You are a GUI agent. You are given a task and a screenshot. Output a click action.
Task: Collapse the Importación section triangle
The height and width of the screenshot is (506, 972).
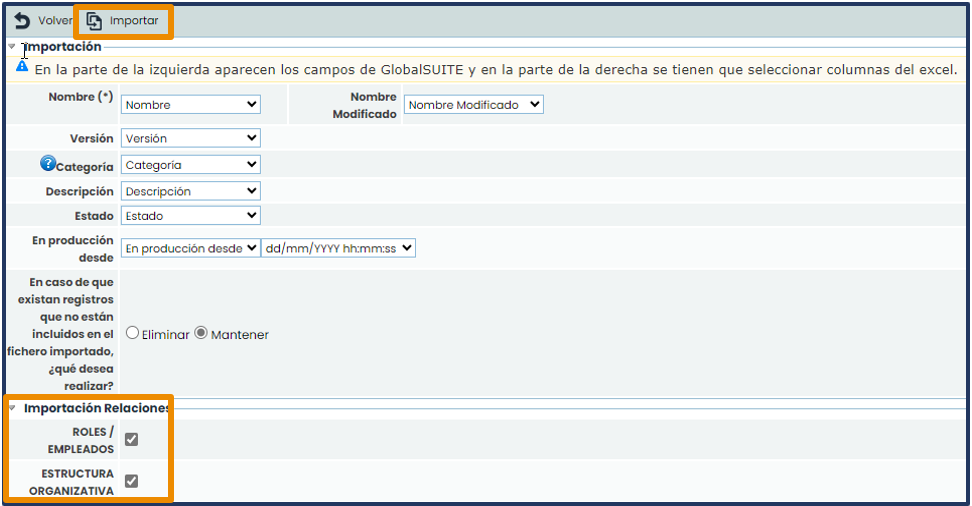click(12, 46)
